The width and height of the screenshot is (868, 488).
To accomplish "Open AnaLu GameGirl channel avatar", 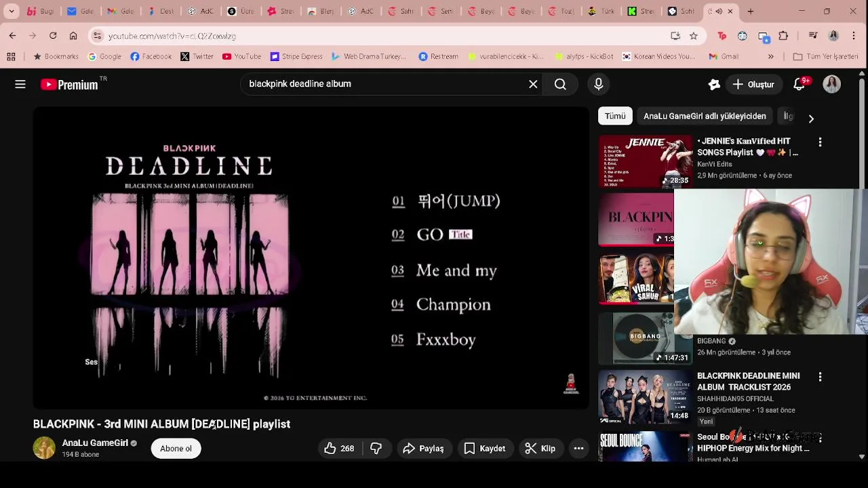I will [x=44, y=448].
